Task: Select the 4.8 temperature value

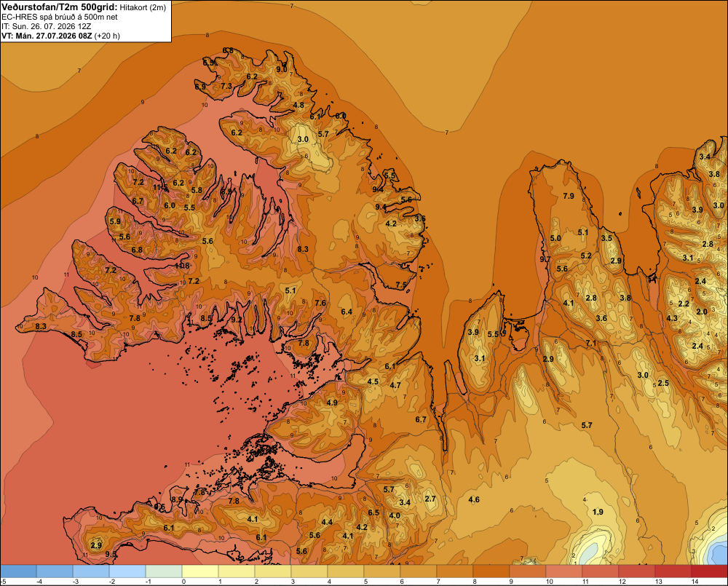Action: click(298, 105)
